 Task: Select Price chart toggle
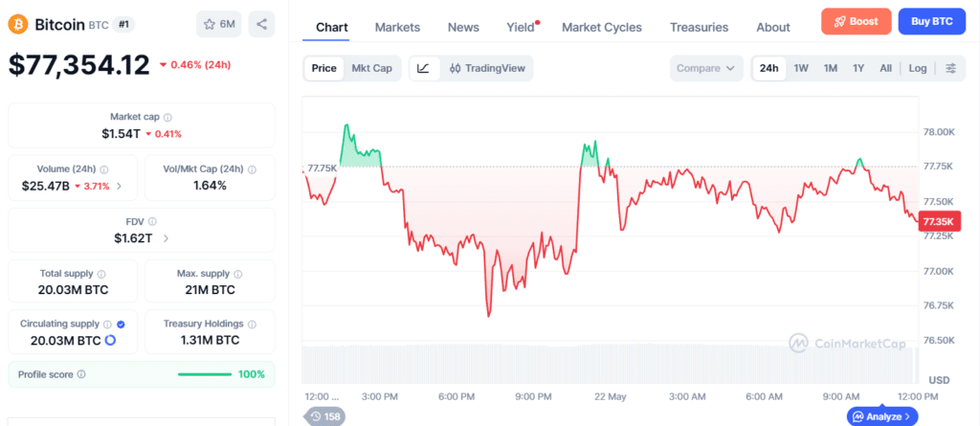[323, 68]
